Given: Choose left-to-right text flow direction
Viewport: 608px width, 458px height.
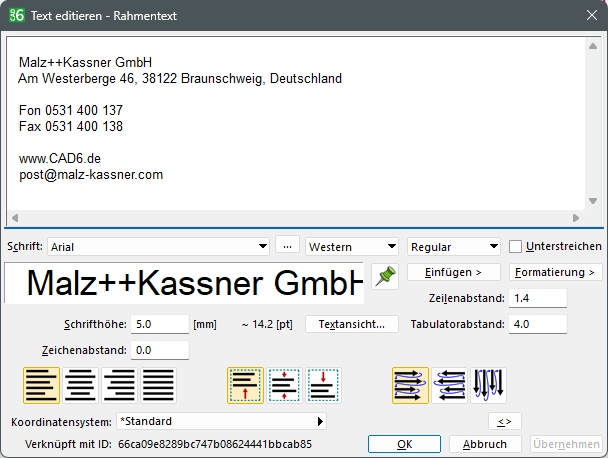Looking at the screenshot, I should (x=410, y=385).
